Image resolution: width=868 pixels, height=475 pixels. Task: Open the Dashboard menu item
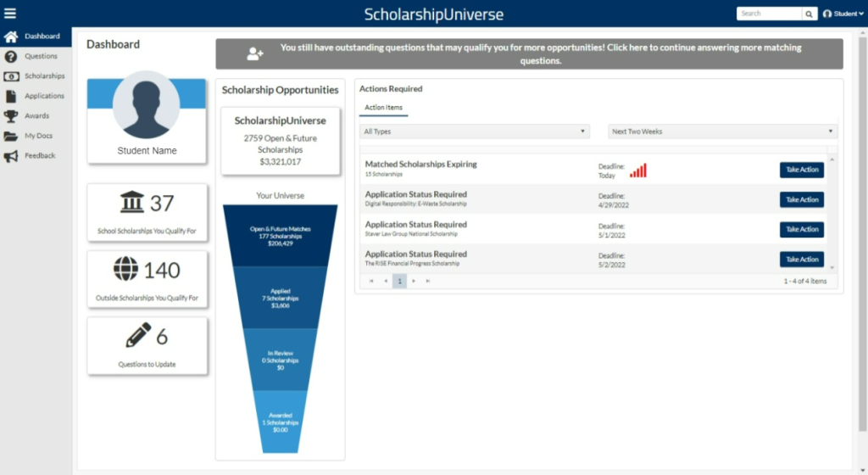tap(36, 36)
